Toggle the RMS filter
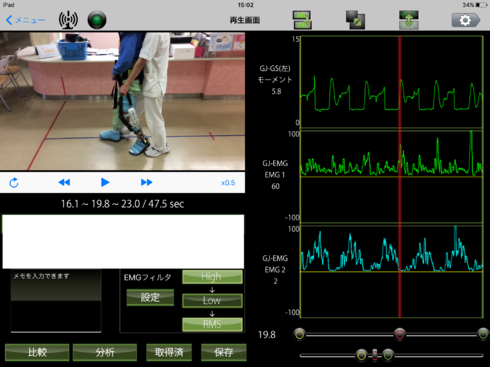490x367 pixels. pyautogui.click(x=212, y=324)
